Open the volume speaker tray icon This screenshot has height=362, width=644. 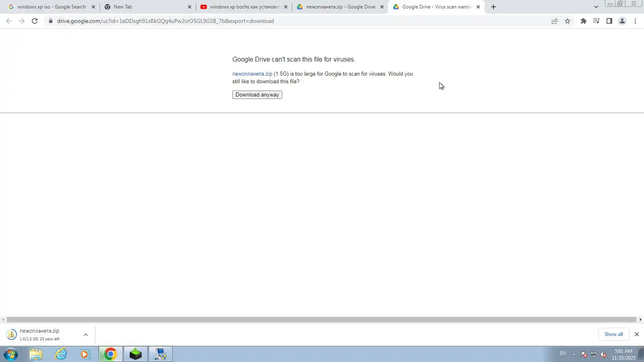coord(603,354)
